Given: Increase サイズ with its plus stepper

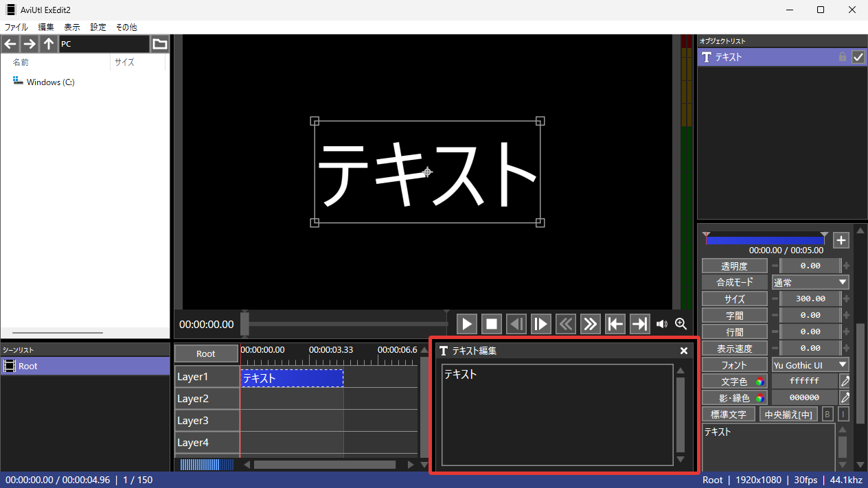Looking at the screenshot, I should [846, 299].
